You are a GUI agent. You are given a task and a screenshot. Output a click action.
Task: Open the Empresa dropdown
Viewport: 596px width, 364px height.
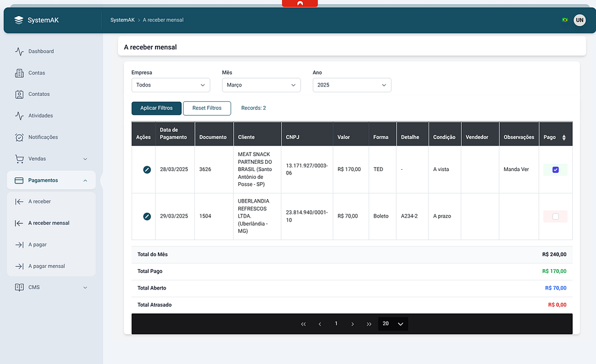(x=170, y=85)
